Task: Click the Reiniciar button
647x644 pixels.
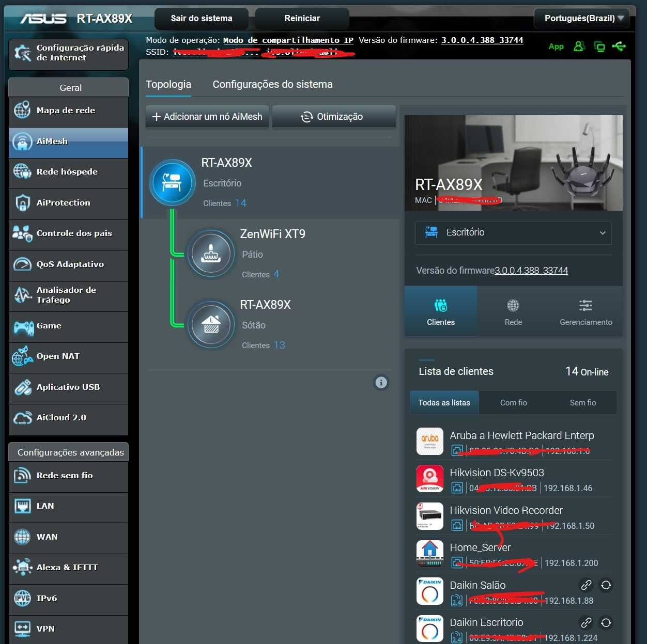Action: [x=302, y=19]
